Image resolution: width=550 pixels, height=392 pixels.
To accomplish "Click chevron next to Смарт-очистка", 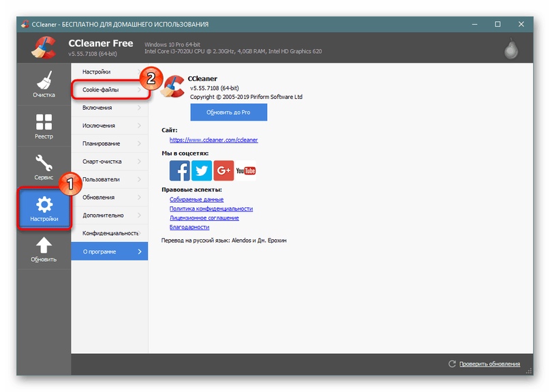I will click(139, 161).
